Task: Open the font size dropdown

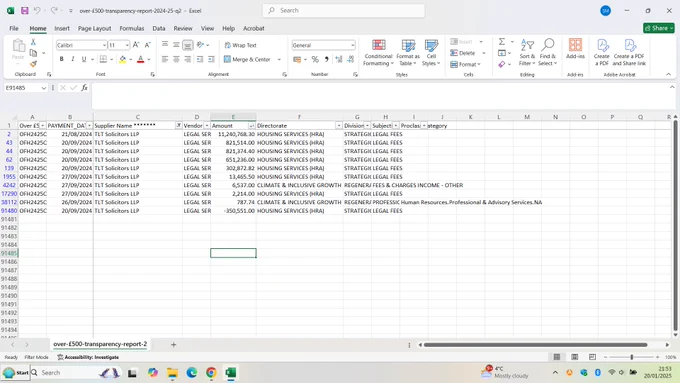Action: point(127,45)
